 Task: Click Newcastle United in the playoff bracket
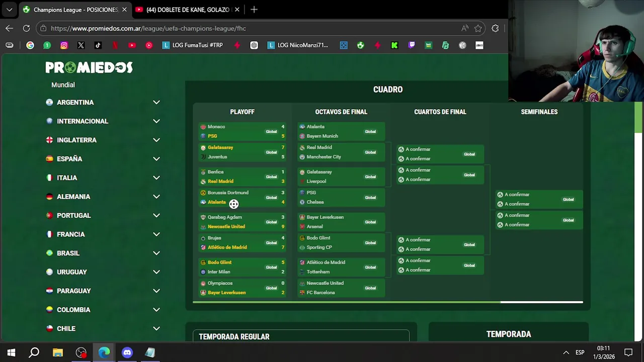(226, 226)
